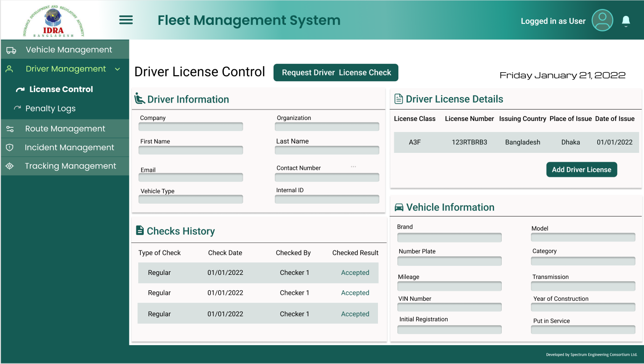Collapse the Driver Management chevron
This screenshot has width=644, height=364.
tap(117, 69)
